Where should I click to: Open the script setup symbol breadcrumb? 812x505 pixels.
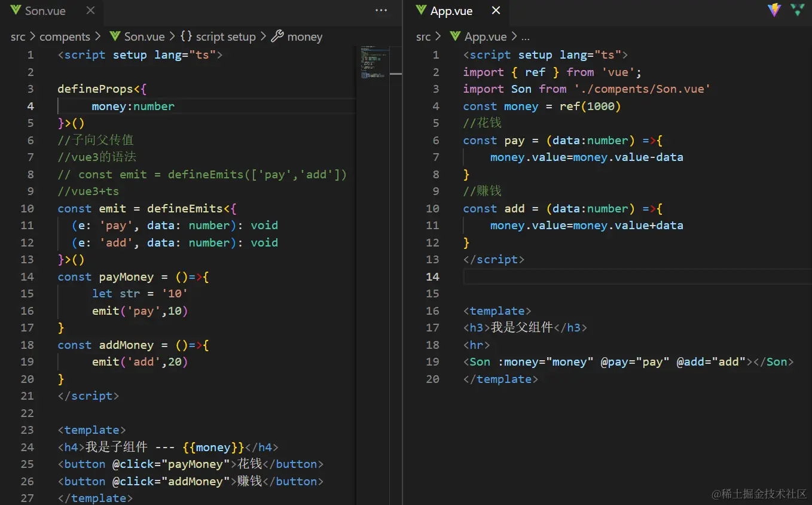click(x=218, y=36)
